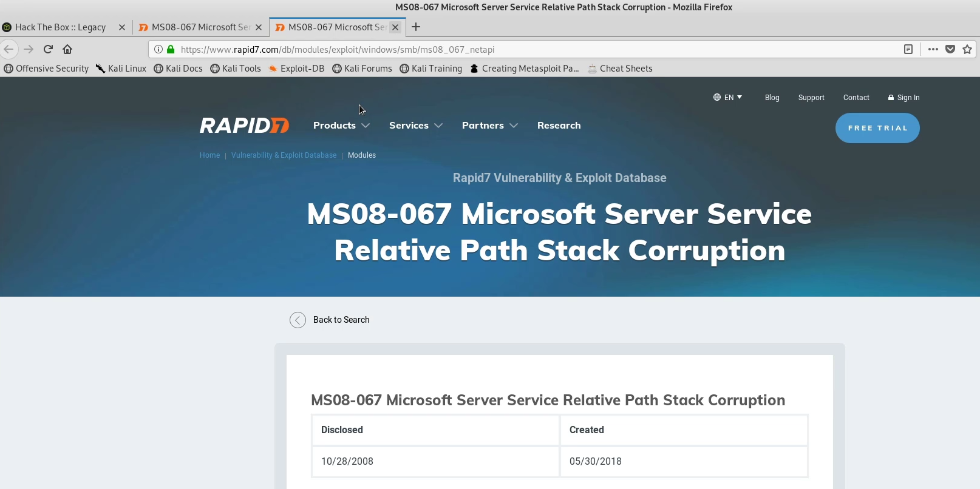Image resolution: width=980 pixels, height=489 pixels.
Task: Bookmark this page with the star
Action: coord(967,49)
